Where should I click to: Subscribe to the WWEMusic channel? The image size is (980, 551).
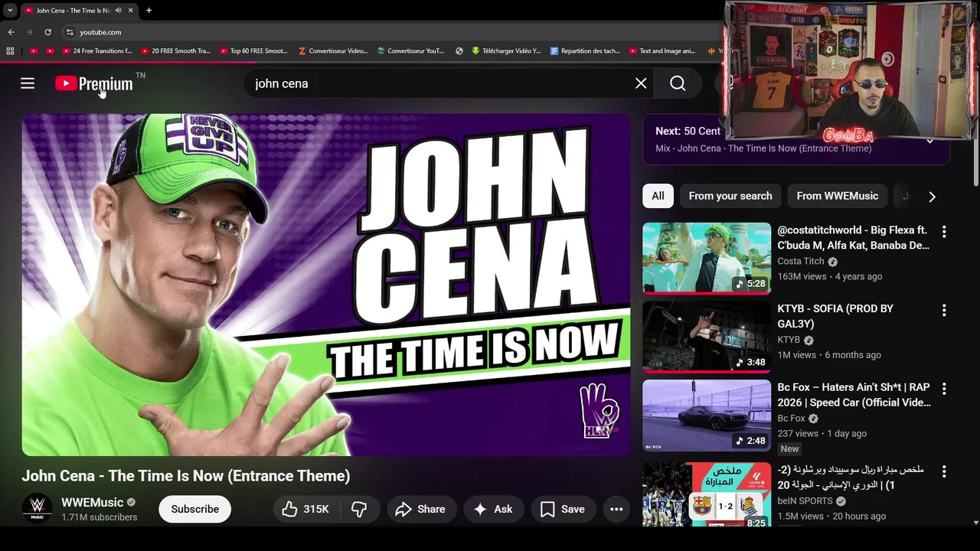[194, 509]
